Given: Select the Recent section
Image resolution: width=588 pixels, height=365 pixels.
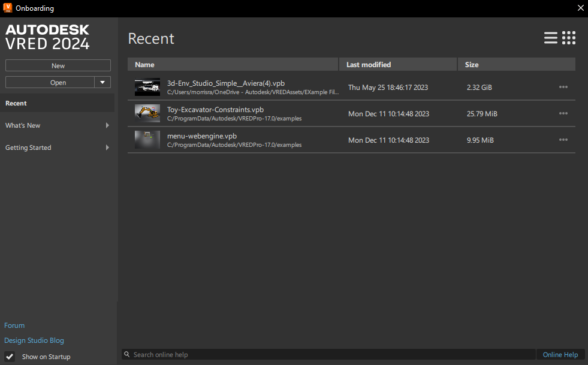Looking at the screenshot, I should (x=57, y=103).
